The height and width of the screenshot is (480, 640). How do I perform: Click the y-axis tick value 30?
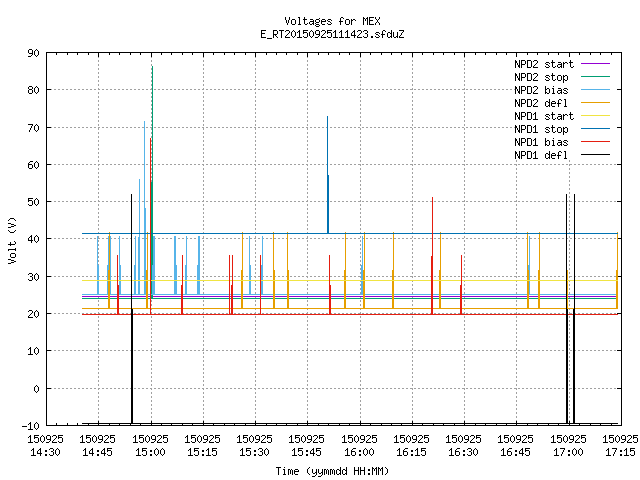coord(33,277)
